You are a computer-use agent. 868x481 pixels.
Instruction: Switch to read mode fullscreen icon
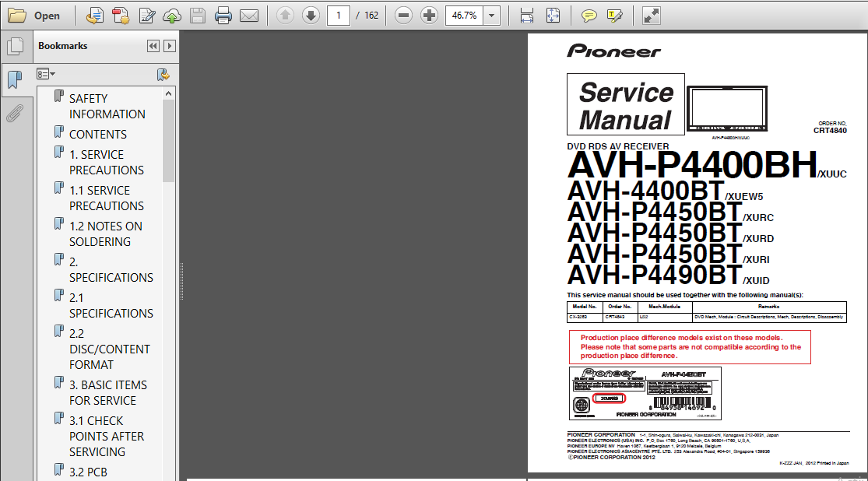[651, 16]
